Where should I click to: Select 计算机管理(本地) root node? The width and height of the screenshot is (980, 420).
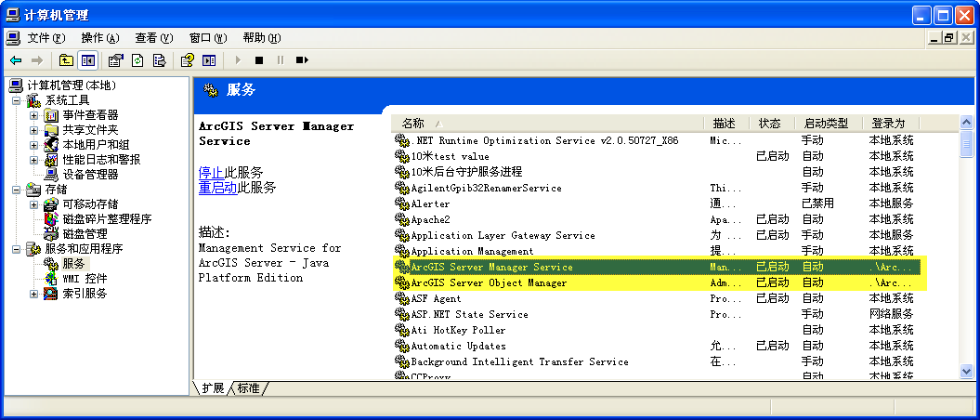click(x=72, y=85)
